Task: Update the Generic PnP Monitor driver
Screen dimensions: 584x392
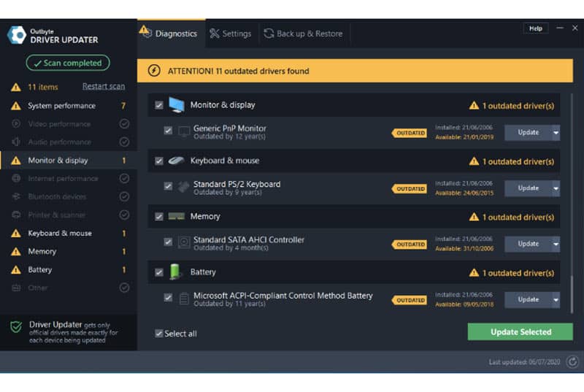Action: (528, 133)
